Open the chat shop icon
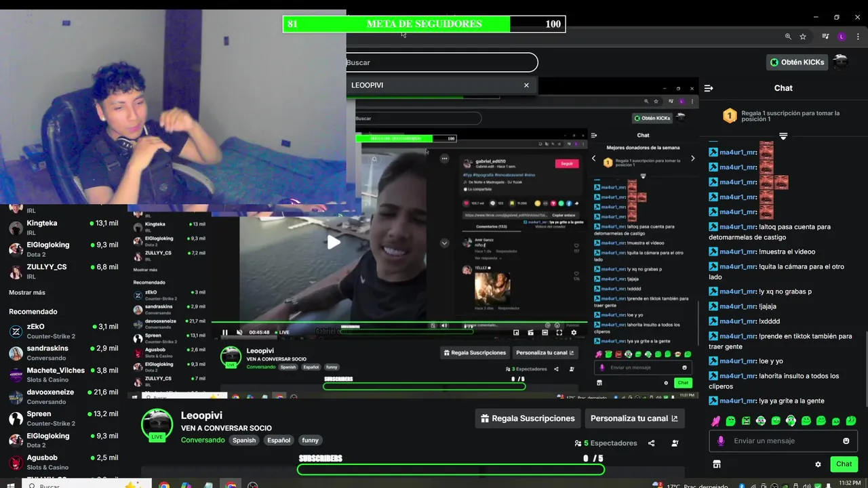The height and width of the screenshot is (488, 868). click(x=717, y=464)
